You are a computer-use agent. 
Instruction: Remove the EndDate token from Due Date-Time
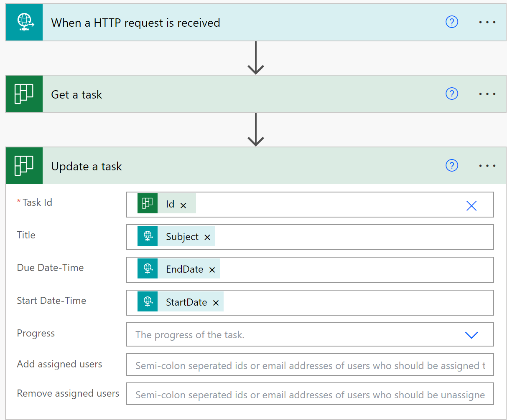click(x=212, y=270)
